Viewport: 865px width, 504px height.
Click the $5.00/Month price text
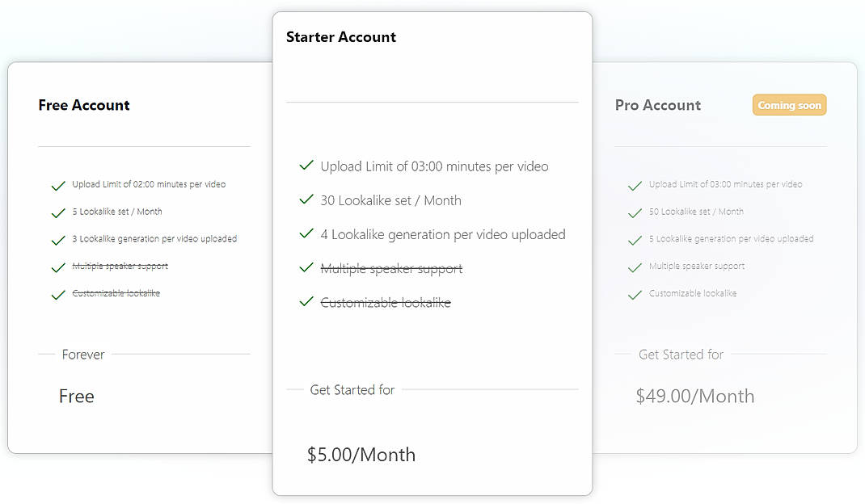tap(361, 455)
